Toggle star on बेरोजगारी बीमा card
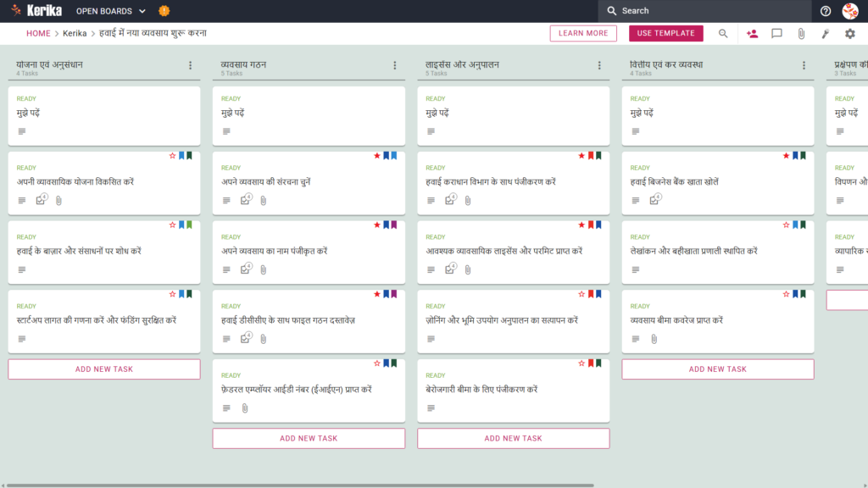868x488 pixels. 581,363
